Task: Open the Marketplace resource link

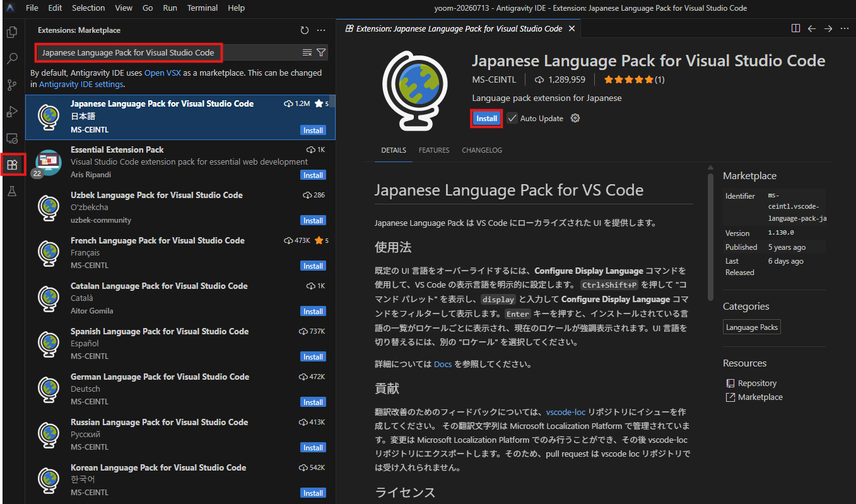Action: pos(760,397)
